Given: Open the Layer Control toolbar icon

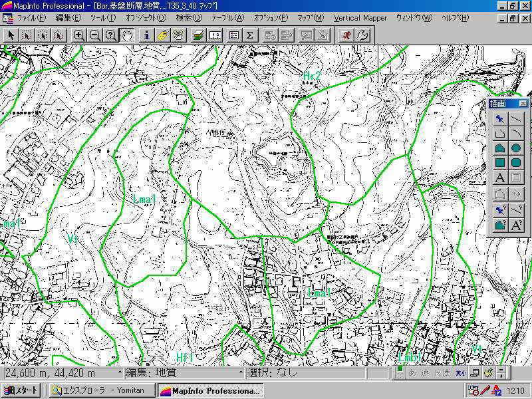Looking at the screenshot, I should (198, 35).
